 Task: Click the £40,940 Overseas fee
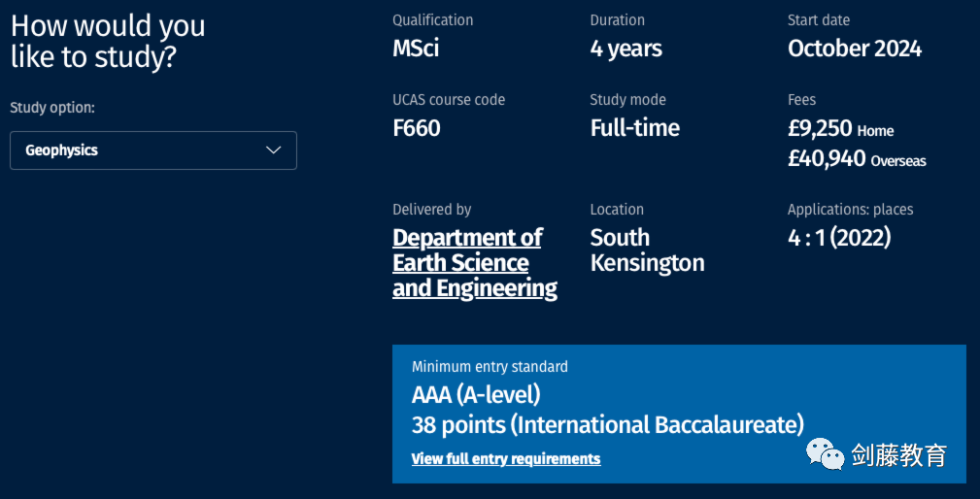click(x=857, y=158)
